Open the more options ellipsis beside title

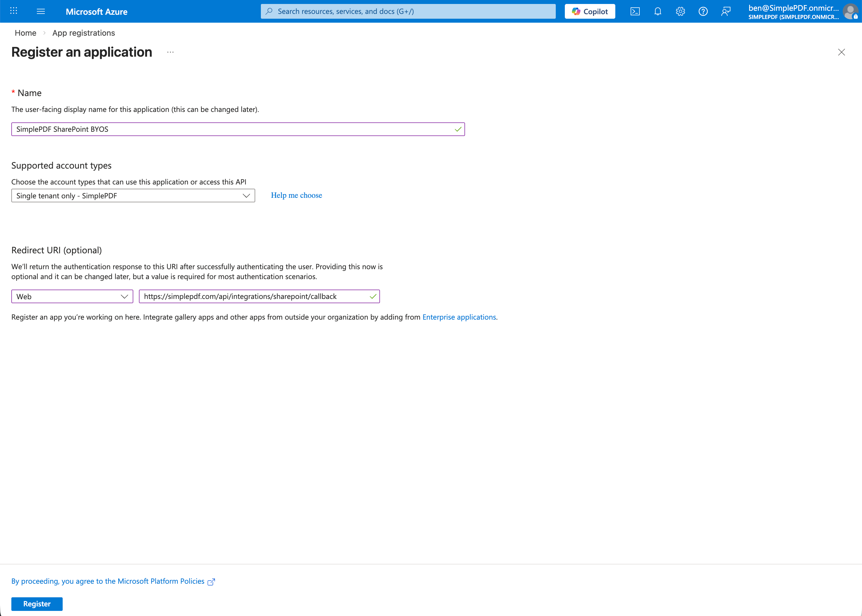click(170, 52)
